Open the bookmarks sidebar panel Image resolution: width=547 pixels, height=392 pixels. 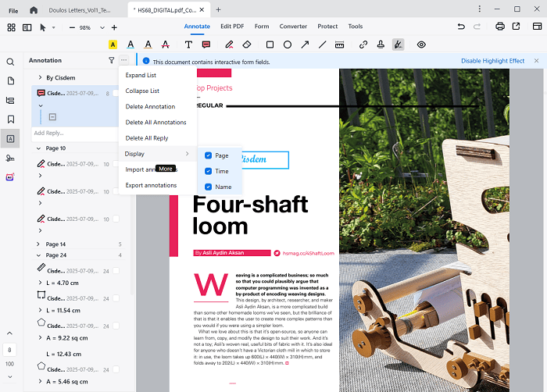[10, 119]
